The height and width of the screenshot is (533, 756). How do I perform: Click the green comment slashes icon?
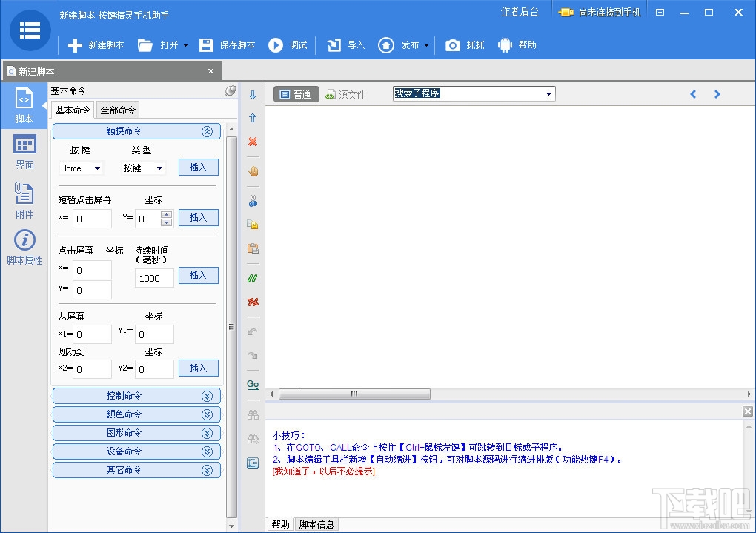(x=252, y=278)
